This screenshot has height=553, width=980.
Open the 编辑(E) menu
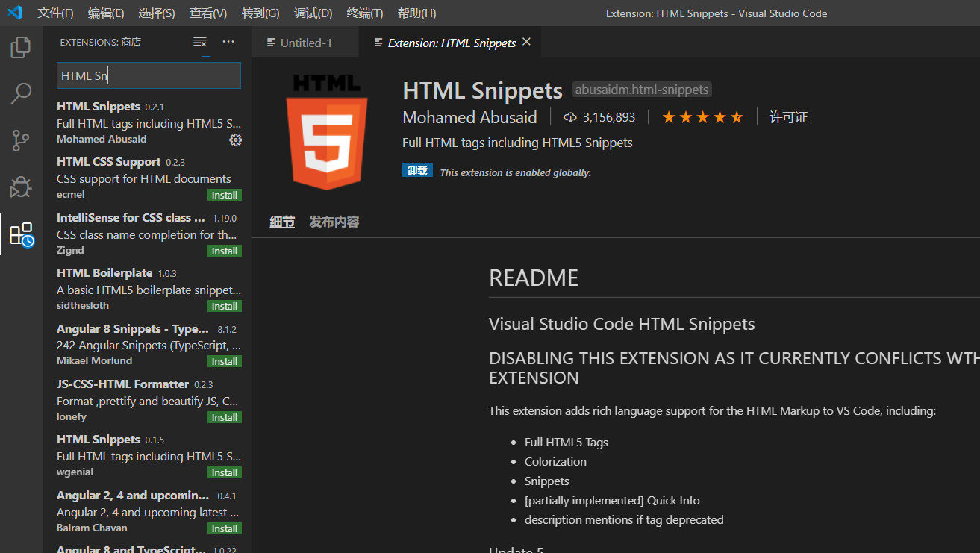(x=106, y=13)
